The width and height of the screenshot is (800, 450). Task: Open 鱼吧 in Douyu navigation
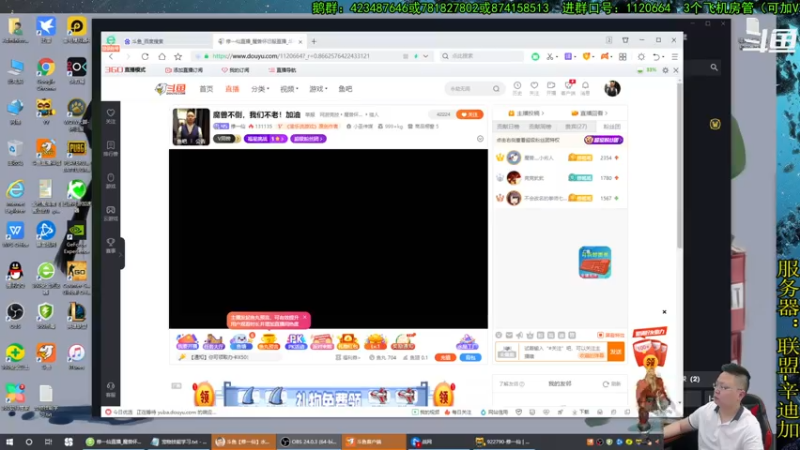345,89
